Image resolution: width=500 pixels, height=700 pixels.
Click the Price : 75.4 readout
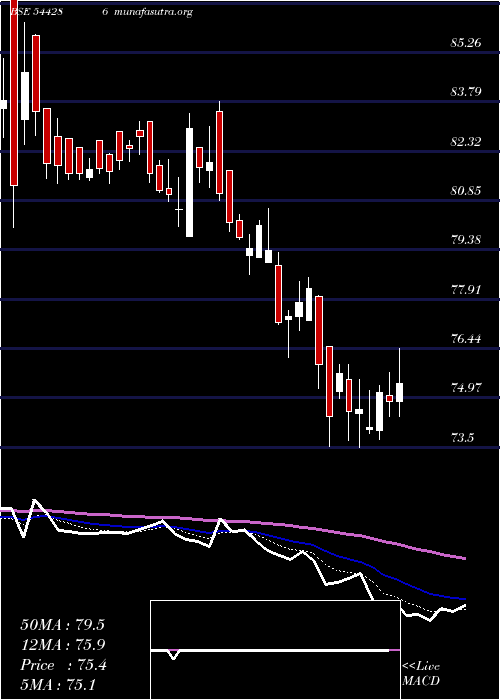(x=63, y=665)
